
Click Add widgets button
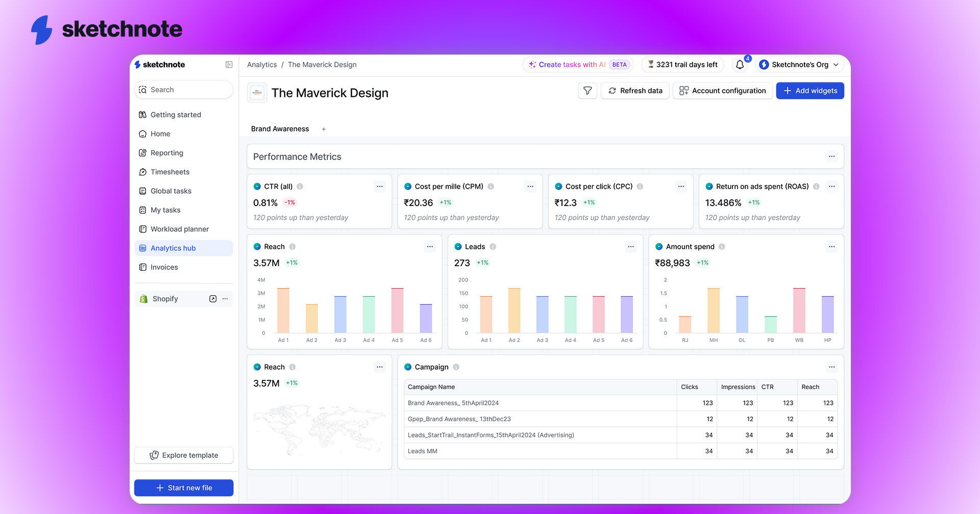coord(810,91)
